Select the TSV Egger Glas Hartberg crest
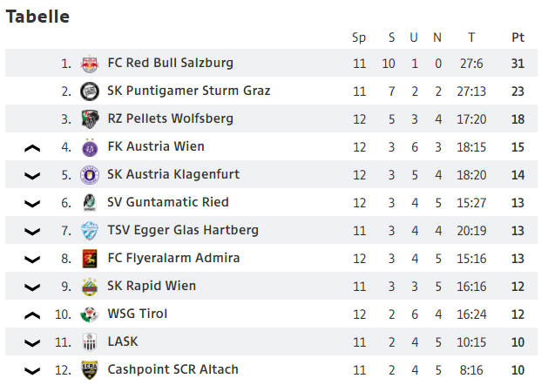The image size is (548, 392). (x=90, y=231)
